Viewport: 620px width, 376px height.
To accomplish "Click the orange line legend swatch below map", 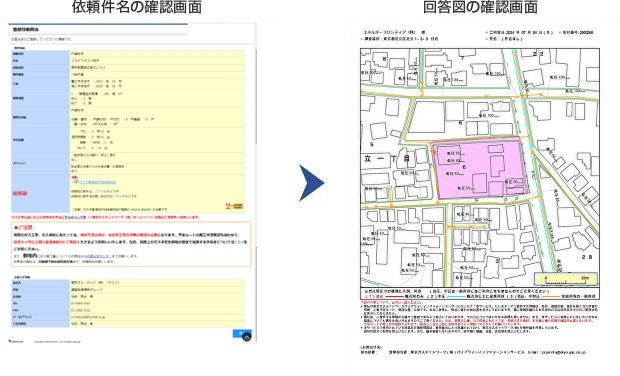I will tap(551, 296).
